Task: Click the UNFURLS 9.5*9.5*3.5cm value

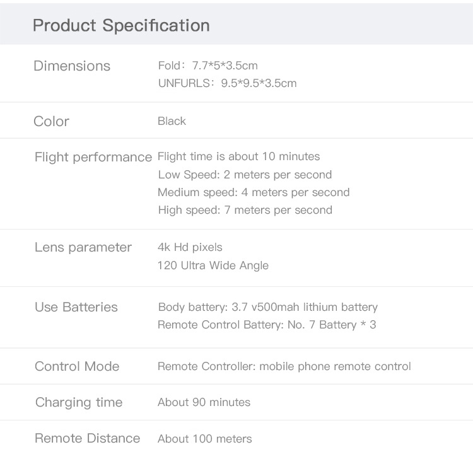Action: click(227, 83)
